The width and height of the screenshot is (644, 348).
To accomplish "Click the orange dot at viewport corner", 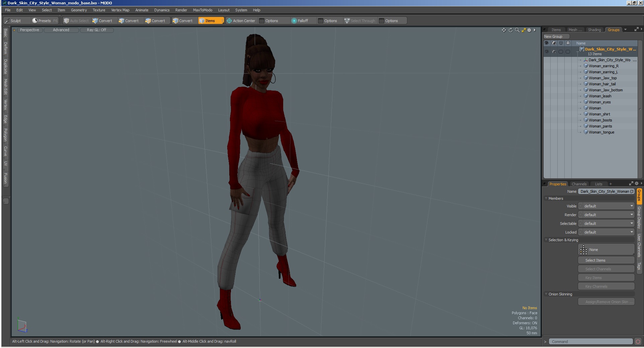I will pos(14,30).
